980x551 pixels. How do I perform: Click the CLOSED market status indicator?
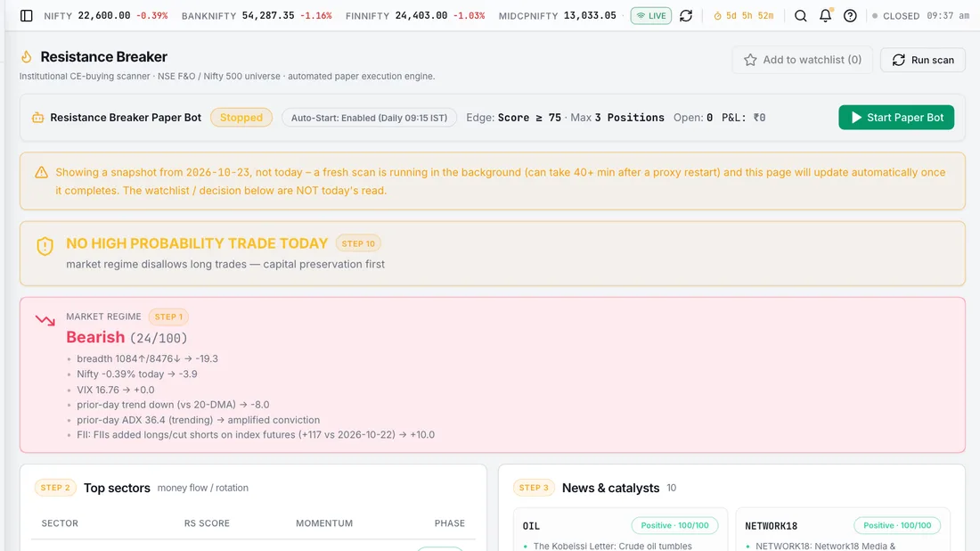[896, 16]
